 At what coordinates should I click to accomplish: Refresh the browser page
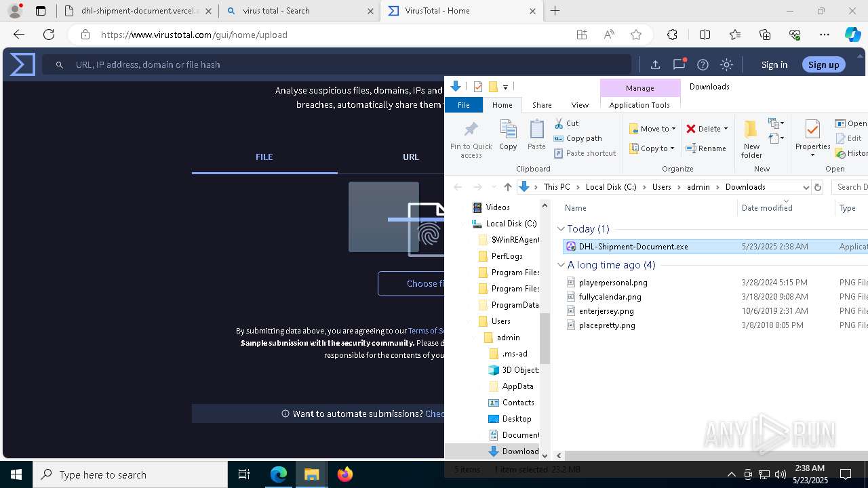click(49, 35)
